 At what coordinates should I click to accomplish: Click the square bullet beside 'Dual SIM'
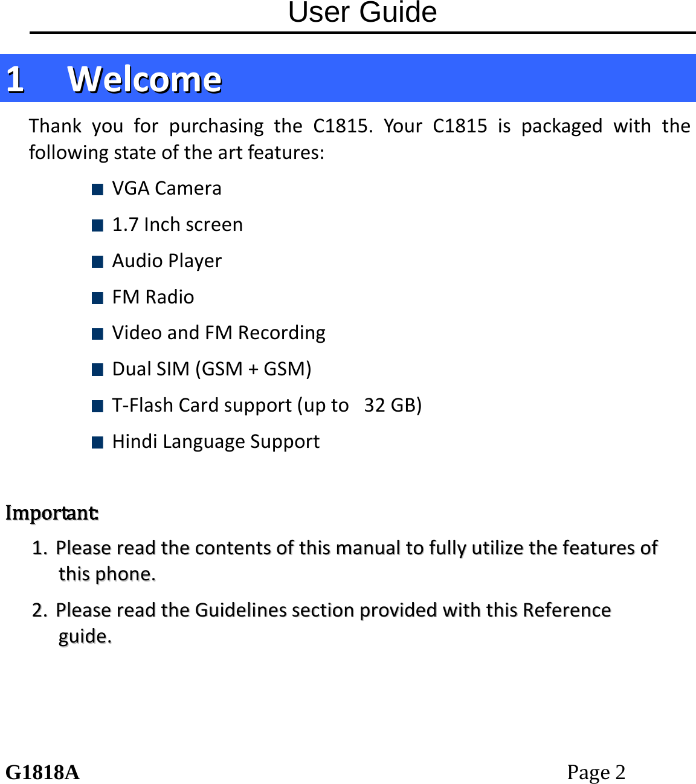tap(97, 370)
